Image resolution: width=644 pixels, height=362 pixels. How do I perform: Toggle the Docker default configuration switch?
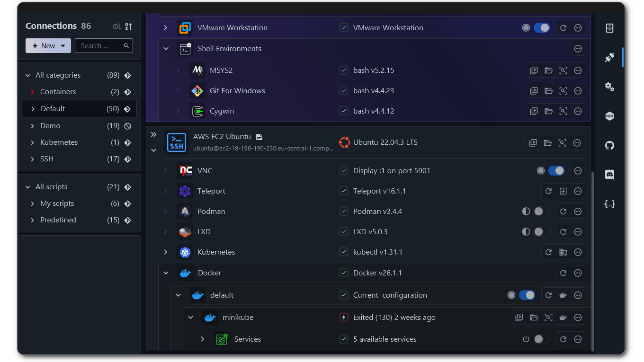(527, 295)
